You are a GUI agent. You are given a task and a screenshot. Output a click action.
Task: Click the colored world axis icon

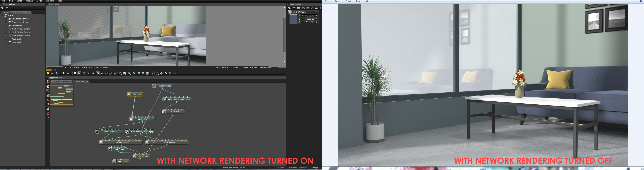tap(174, 73)
